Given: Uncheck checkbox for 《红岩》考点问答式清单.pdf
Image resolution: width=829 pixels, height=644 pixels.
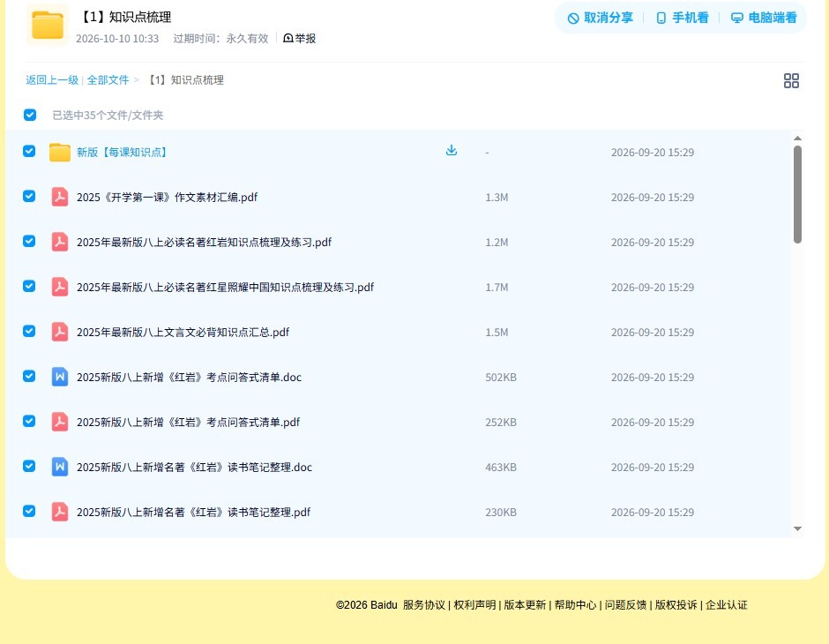Looking at the screenshot, I should [x=29, y=421].
